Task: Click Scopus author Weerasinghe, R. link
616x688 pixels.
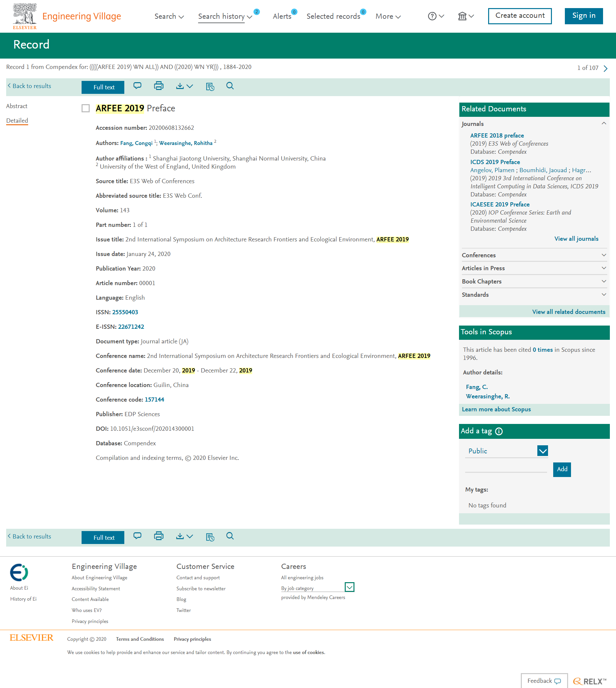Action: point(487,396)
